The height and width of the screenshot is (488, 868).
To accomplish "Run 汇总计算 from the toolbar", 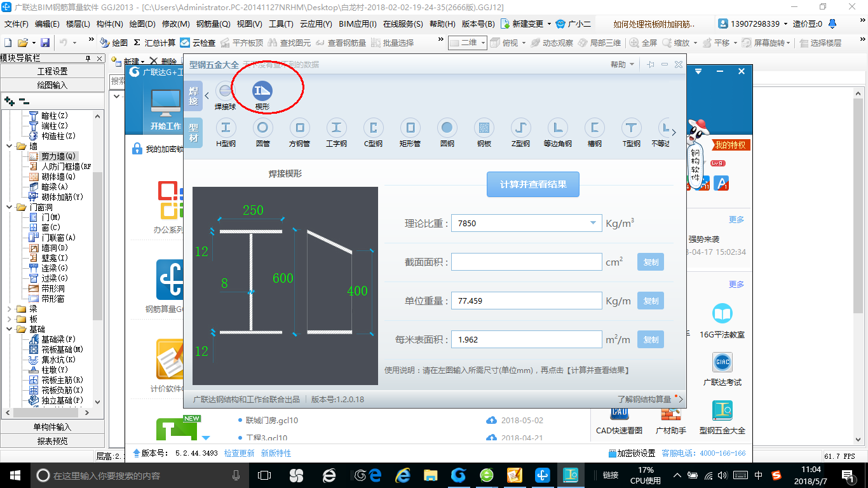I will (x=154, y=43).
